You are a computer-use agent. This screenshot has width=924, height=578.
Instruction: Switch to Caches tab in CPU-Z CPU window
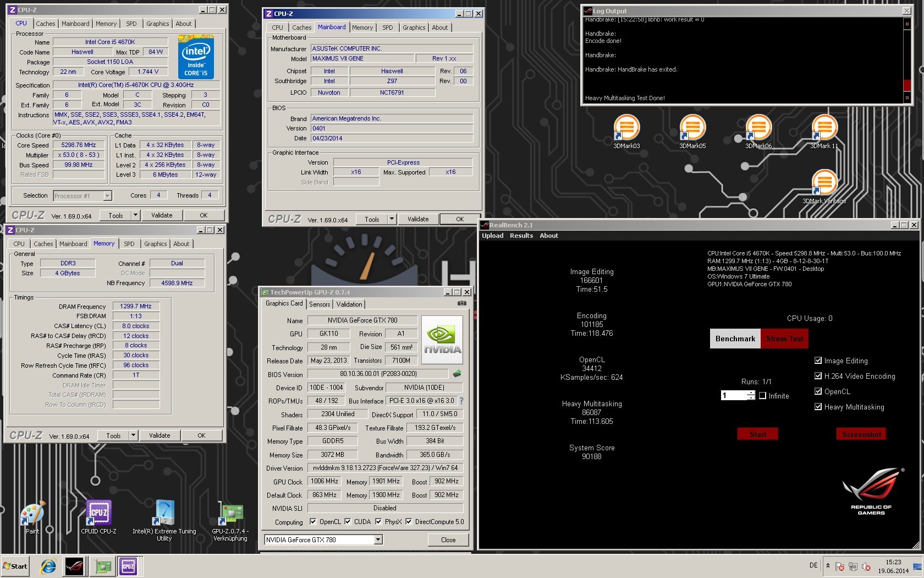(x=46, y=24)
